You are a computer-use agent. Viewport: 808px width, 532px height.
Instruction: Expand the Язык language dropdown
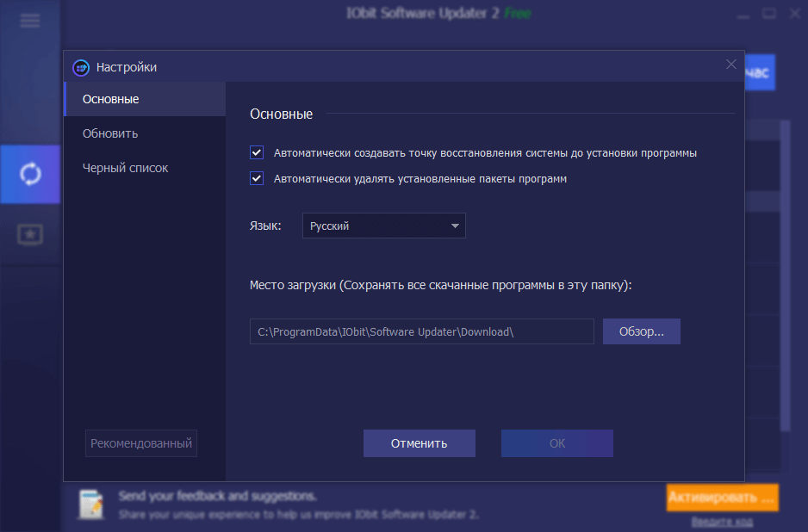tap(383, 226)
